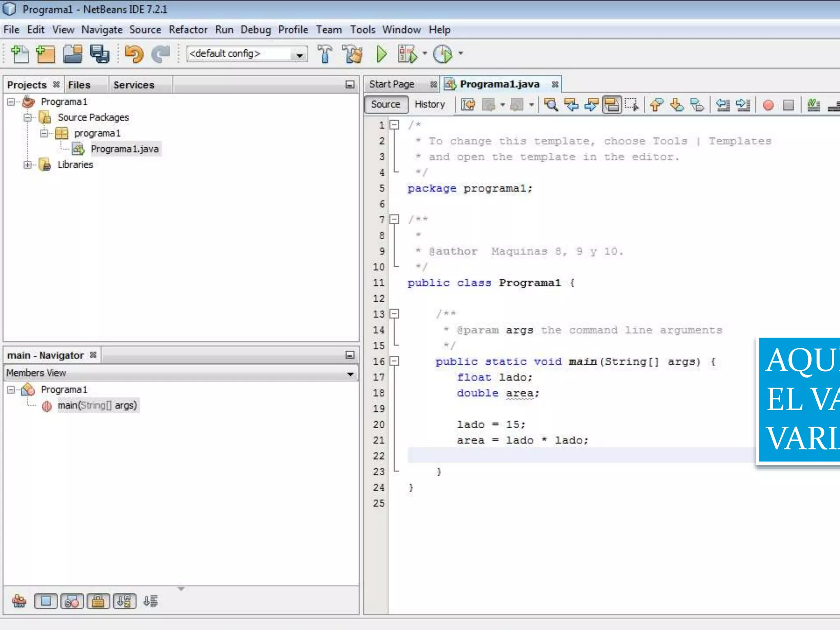Click the History view button
The image size is (840, 630).
coord(429,105)
